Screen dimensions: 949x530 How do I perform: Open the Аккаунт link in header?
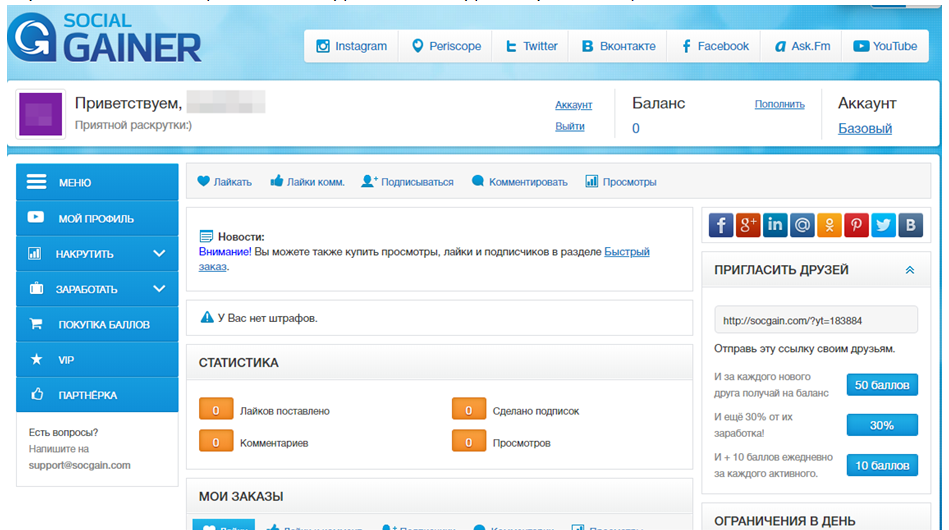[573, 105]
